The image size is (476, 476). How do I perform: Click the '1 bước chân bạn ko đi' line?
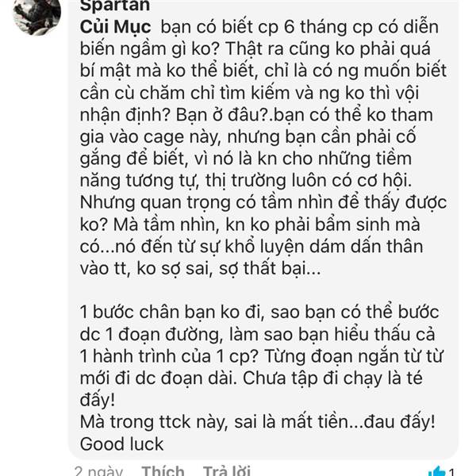(259, 313)
